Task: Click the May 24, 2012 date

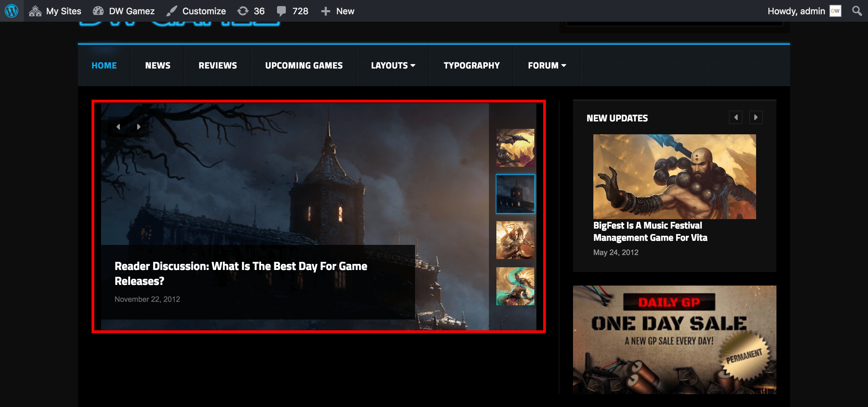Action: (x=616, y=252)
